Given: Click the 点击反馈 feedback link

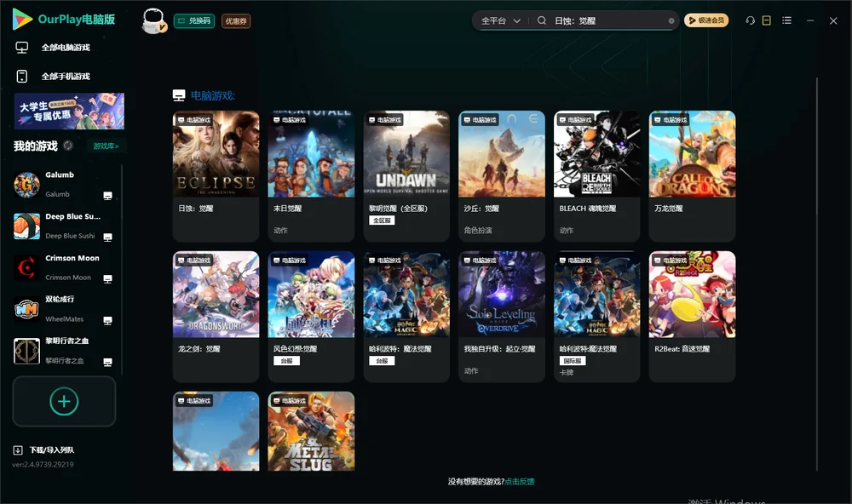Looking at the screenshot, I should pos(520,482).
